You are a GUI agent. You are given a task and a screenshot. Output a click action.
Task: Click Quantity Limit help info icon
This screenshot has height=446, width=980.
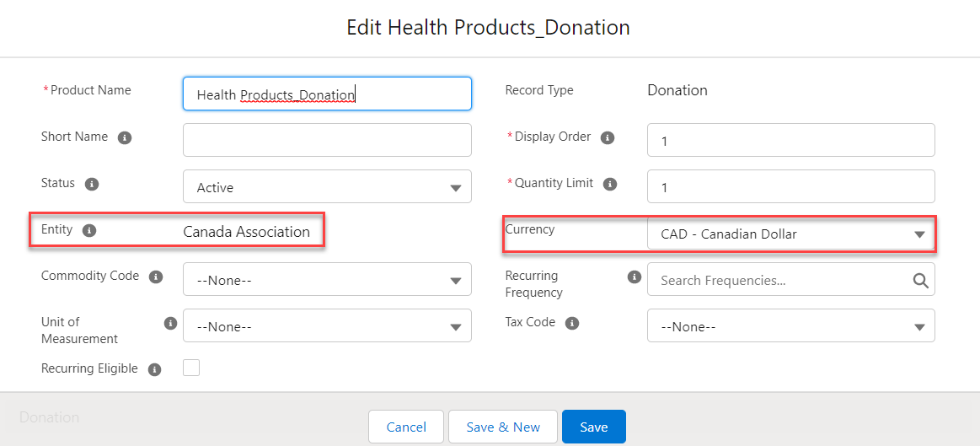pyautogui.click(x=610, y=184)
